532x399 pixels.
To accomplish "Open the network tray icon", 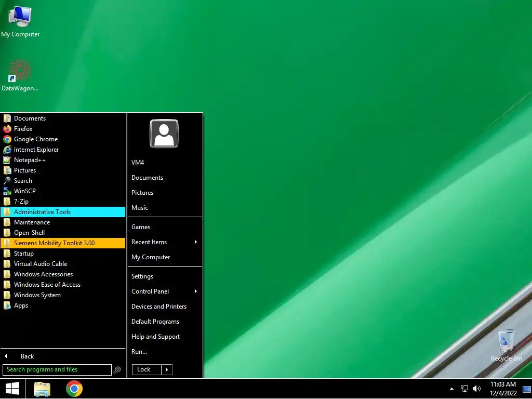I will [464, 389].
